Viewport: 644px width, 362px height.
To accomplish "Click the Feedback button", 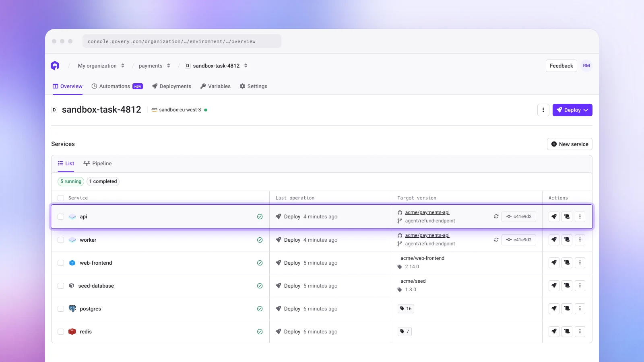I will [x=561, y=66].
